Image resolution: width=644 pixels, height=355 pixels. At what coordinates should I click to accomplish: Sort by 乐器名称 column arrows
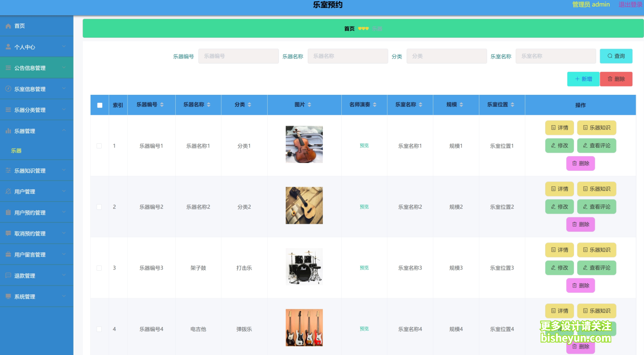[x=208, y=105]
